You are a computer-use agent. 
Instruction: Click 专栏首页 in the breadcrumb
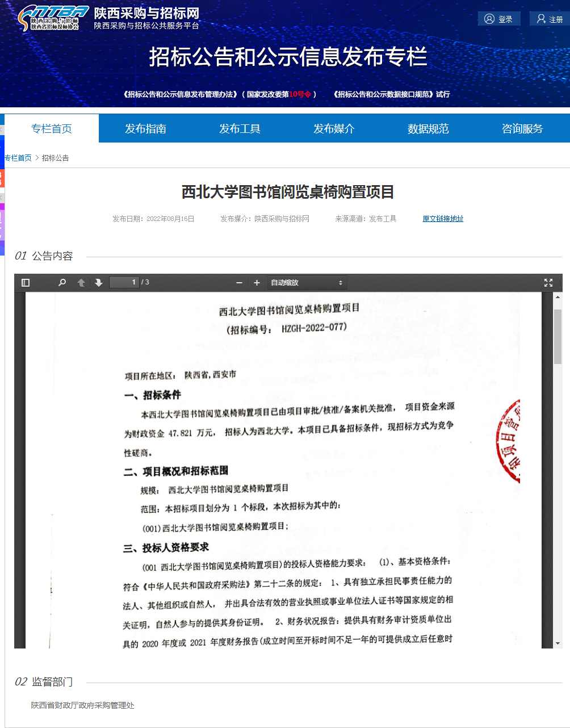pos(18,158)
